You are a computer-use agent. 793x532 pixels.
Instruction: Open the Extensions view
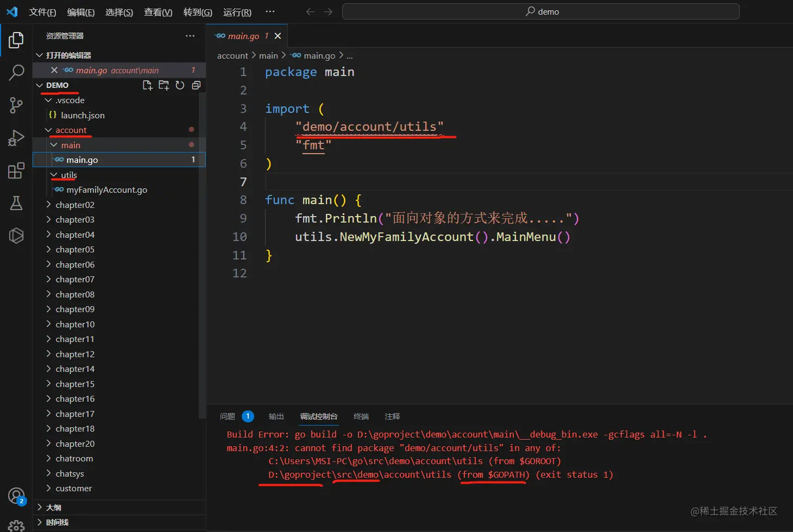[16, 170]
